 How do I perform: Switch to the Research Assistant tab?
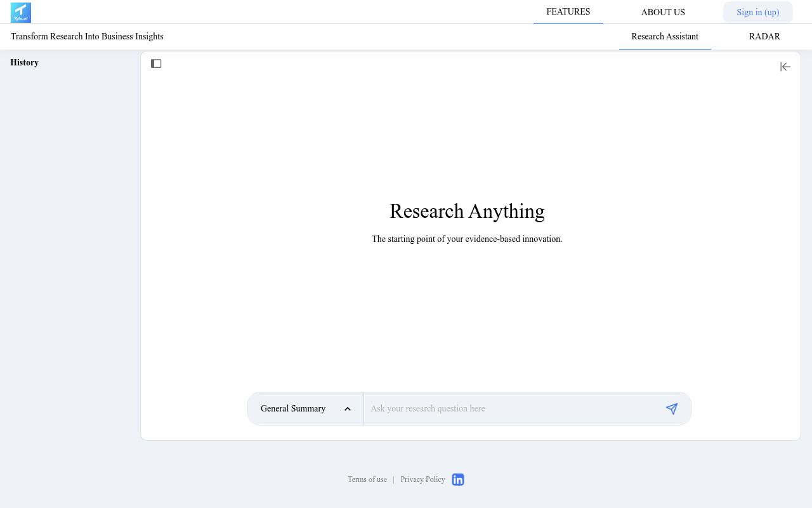pos(665,37)
